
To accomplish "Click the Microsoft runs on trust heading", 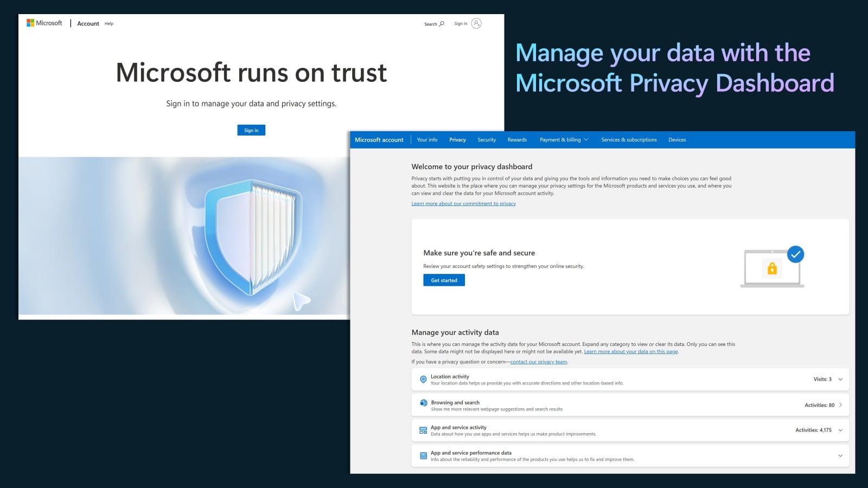I will 251,73.
